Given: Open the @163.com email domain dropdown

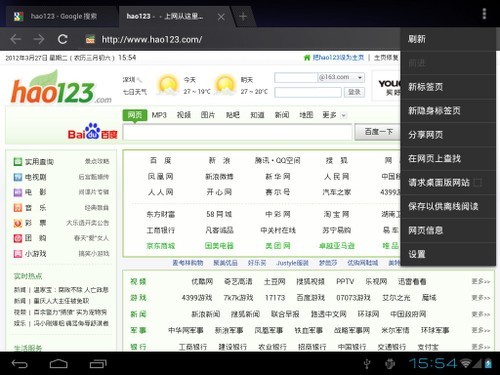Looking at the screenshot, I should (x=360, y=77).
